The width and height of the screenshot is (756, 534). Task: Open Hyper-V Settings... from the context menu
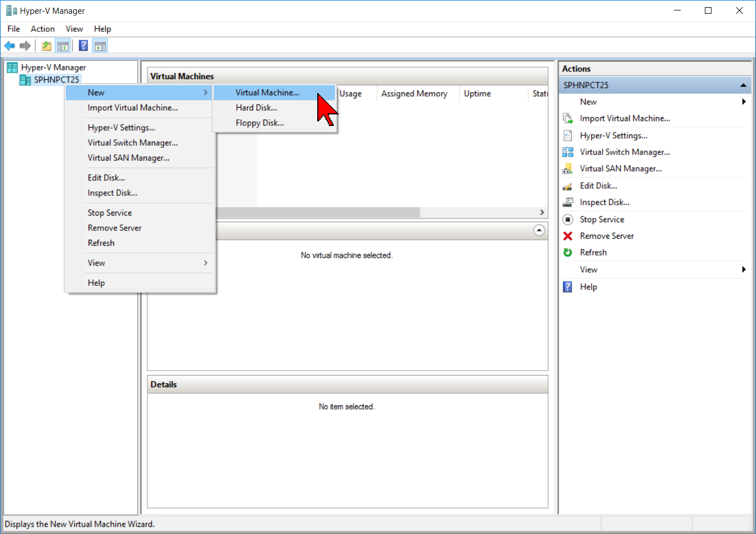[122, 128]
